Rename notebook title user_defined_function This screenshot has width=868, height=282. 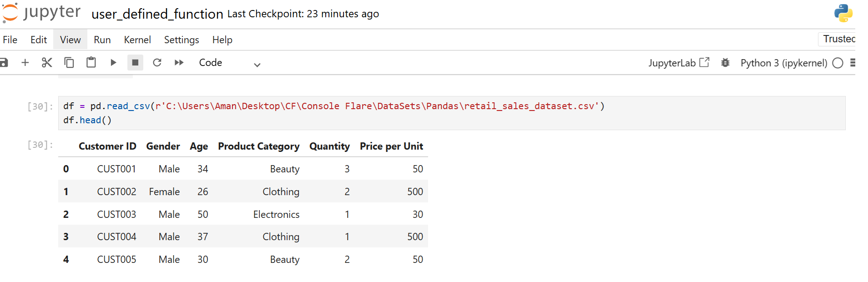pyautogui.click(x=157, y=14)
